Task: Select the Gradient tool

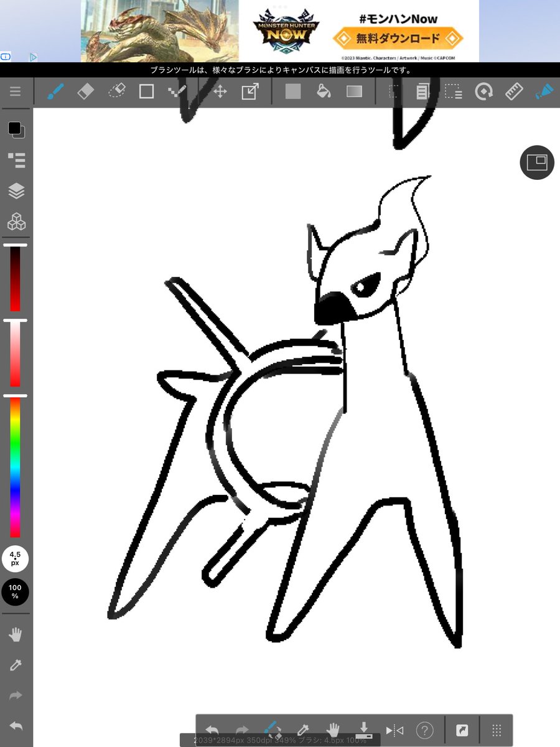Action: (354, 92)
